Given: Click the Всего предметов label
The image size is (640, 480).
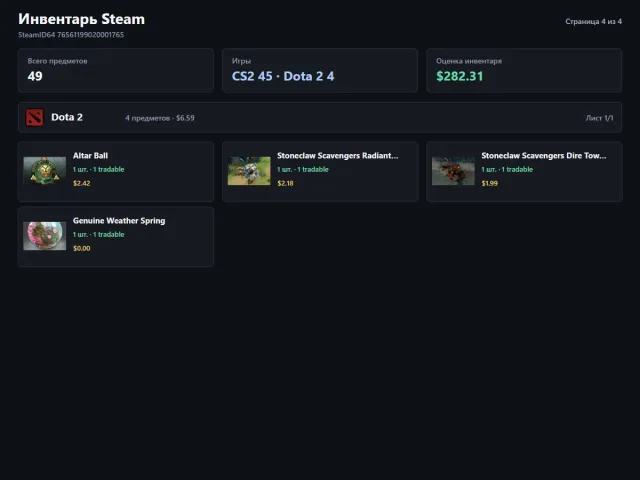Looking at the screenshot, I should pos(58,61).
